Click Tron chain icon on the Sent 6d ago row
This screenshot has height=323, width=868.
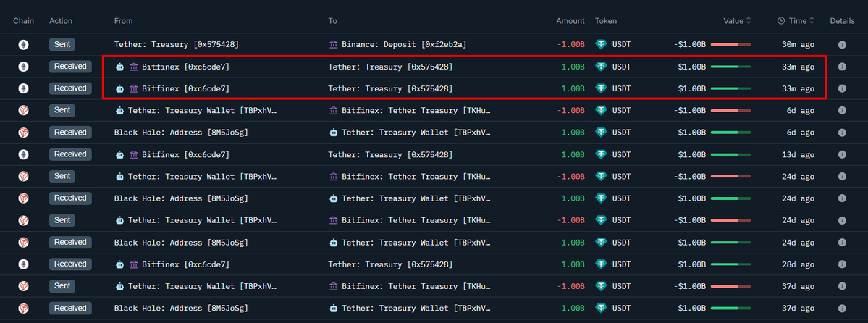coord(23,110)
